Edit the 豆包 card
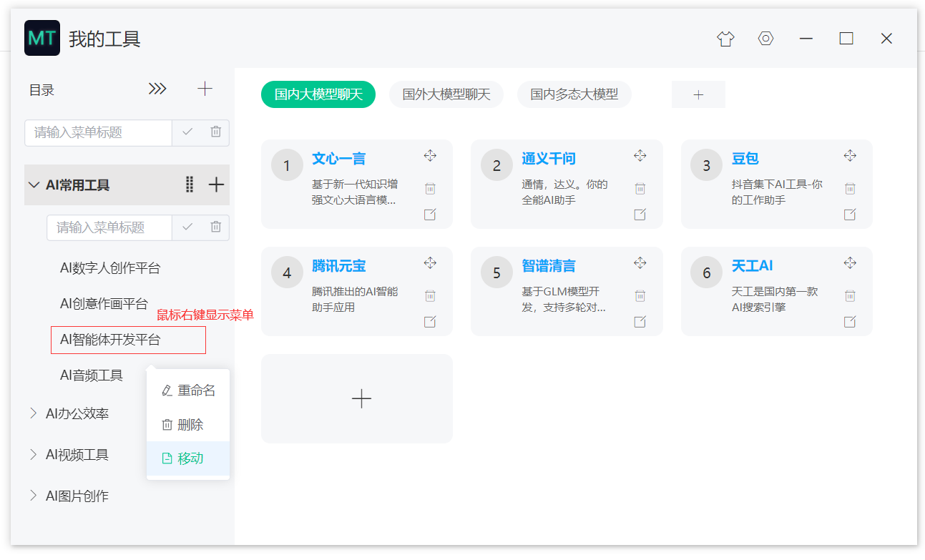Screen dimensions: 925x560 tap(850, 214)
